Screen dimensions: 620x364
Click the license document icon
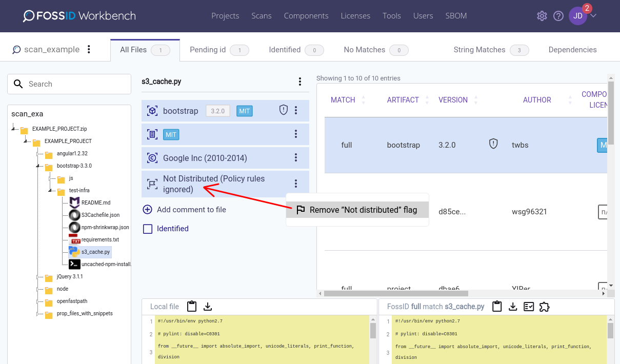152,134
